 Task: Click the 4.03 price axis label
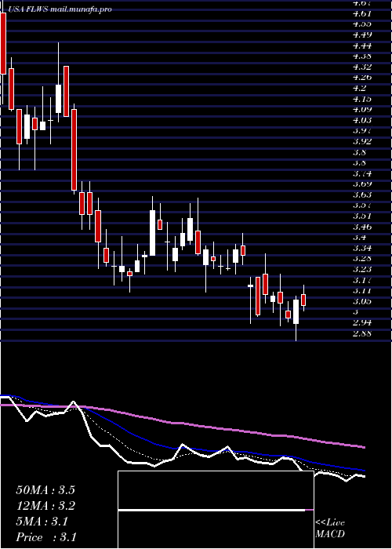[x=362, y=121]
